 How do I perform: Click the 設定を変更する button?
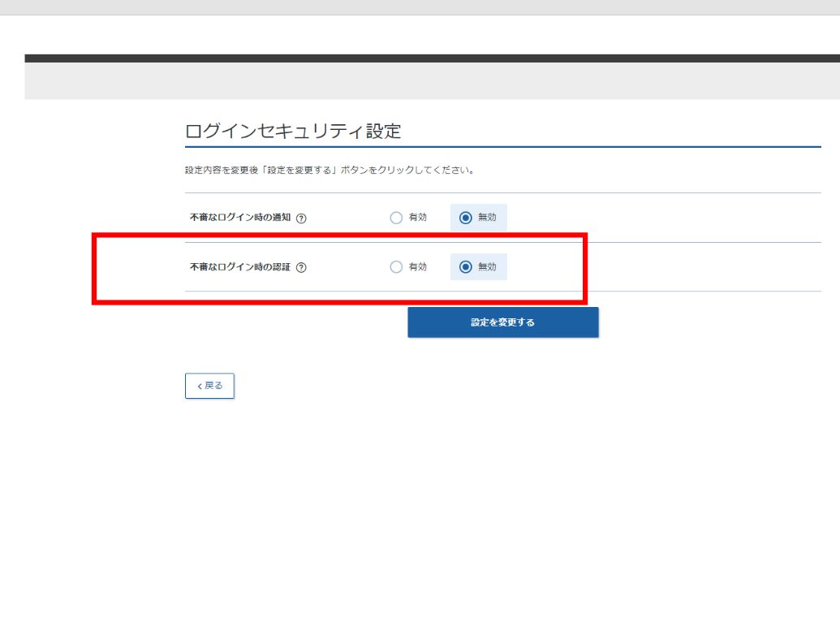click(503, 322)
